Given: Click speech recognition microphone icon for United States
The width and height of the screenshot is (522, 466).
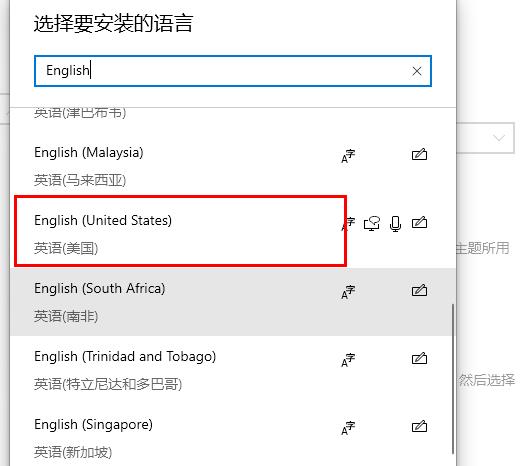Looking at the screenshot, I should pos(395,224).
